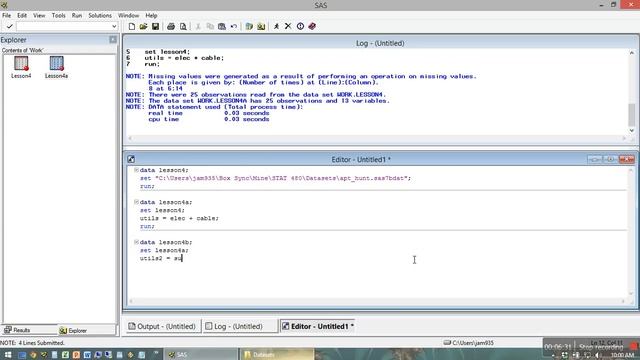Click inside the command input box
The height and width of the screenshot is (360, 640).
(64, 27)
